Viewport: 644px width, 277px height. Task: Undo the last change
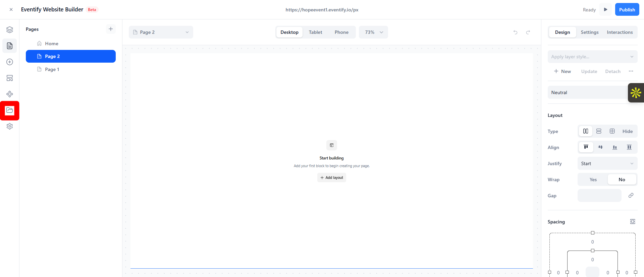click(x=516, y=32)
